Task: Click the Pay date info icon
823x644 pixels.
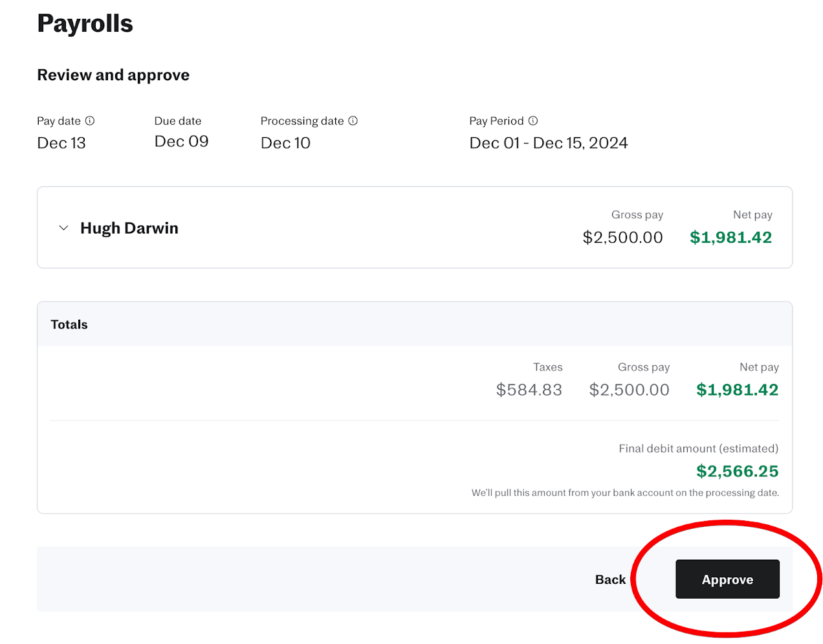Action: [x=90, y=121]
